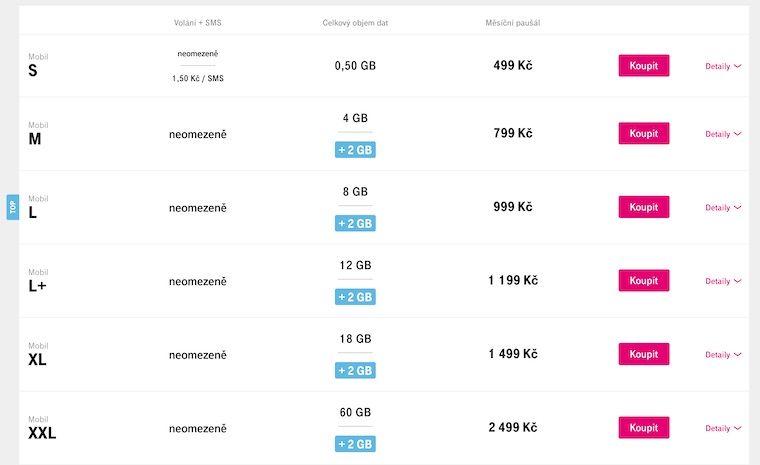Expand Mobil L+ details

[723, 281]
